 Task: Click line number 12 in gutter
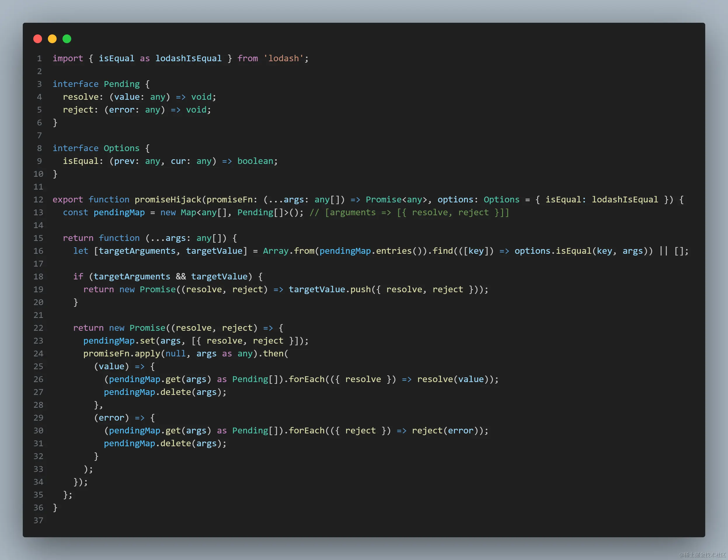point(38,199)
